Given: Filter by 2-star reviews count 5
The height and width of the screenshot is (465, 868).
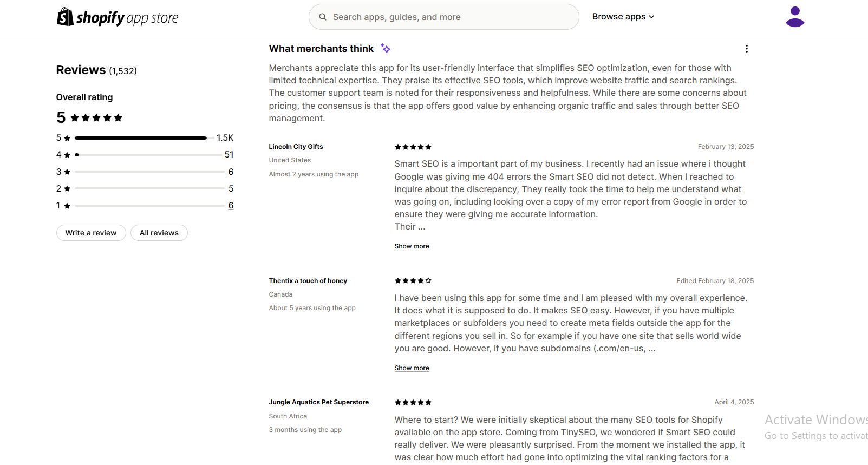Looking at the screenshot, I should [231, 189].
